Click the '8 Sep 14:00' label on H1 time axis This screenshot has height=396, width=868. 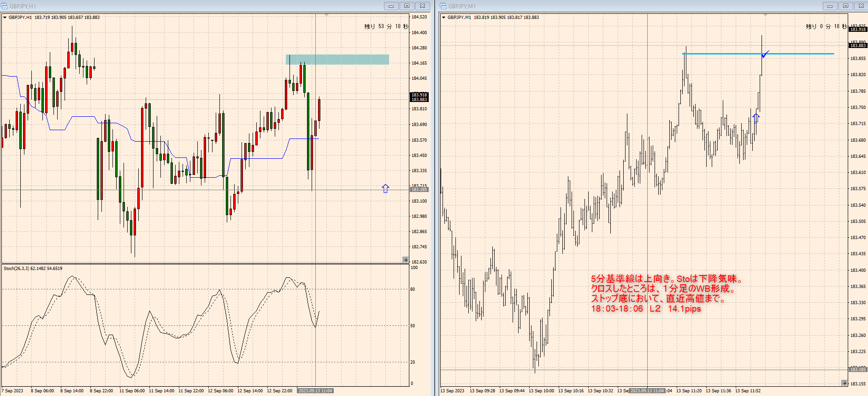coord(72,391)
